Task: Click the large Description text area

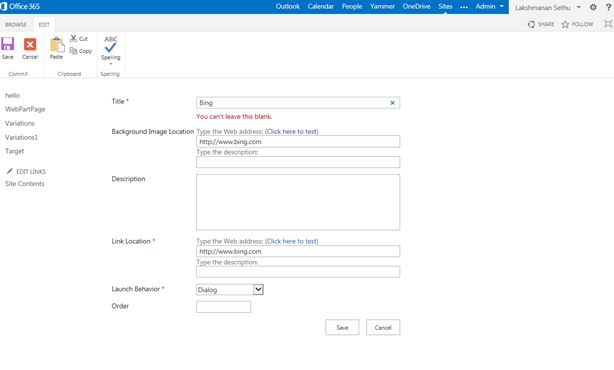Action: [x=298, y=202]
